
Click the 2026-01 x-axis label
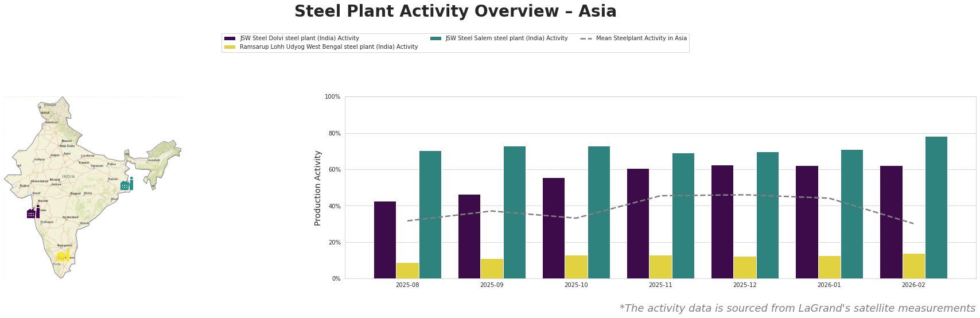[829, 285]
